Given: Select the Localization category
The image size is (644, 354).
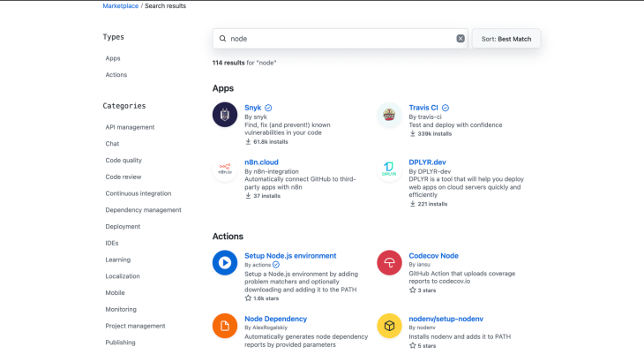Looking at the screenshot, I should point(123,276).
